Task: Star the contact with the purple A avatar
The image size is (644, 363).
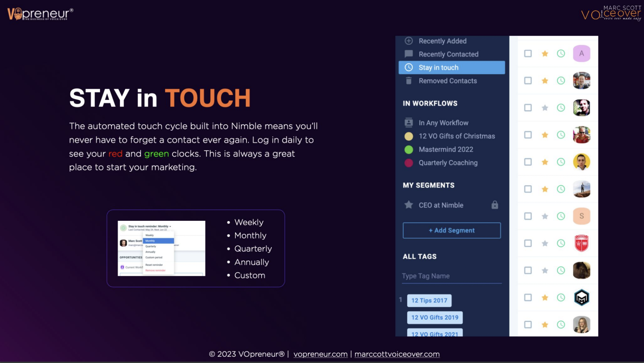Action: [545, 54]
